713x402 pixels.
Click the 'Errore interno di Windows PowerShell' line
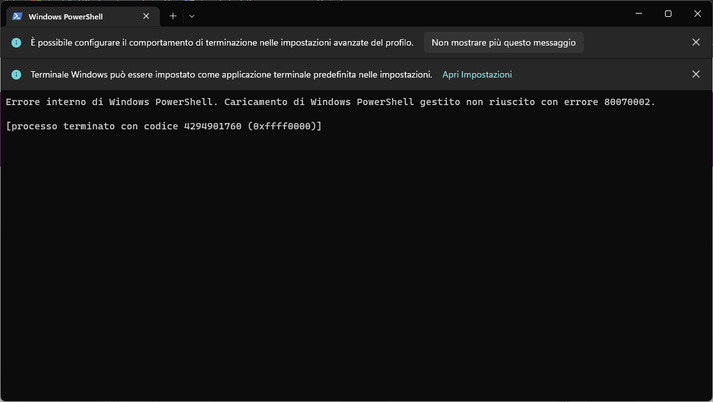331,102
